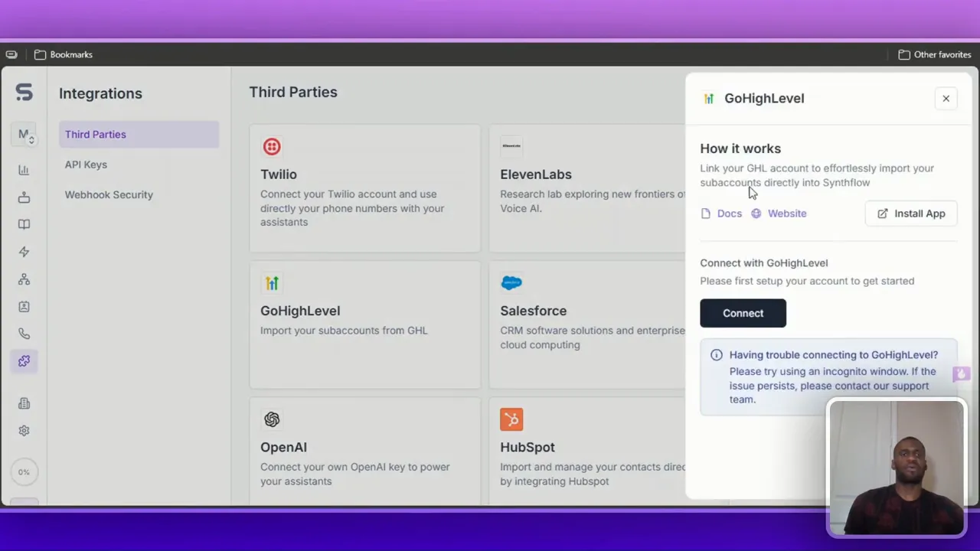The width and height of the screenshot is (980, 551).
Task: Open the knowledge base book icon
Action: tap(24, 224)
